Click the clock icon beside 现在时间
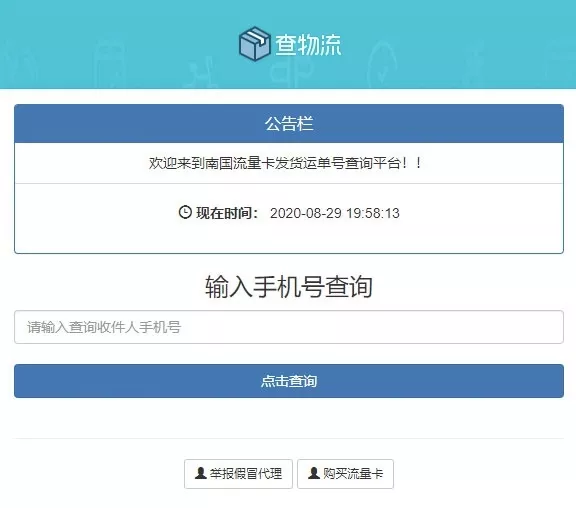The height and width of the screenshot is (508, 576). click(185, 212)
